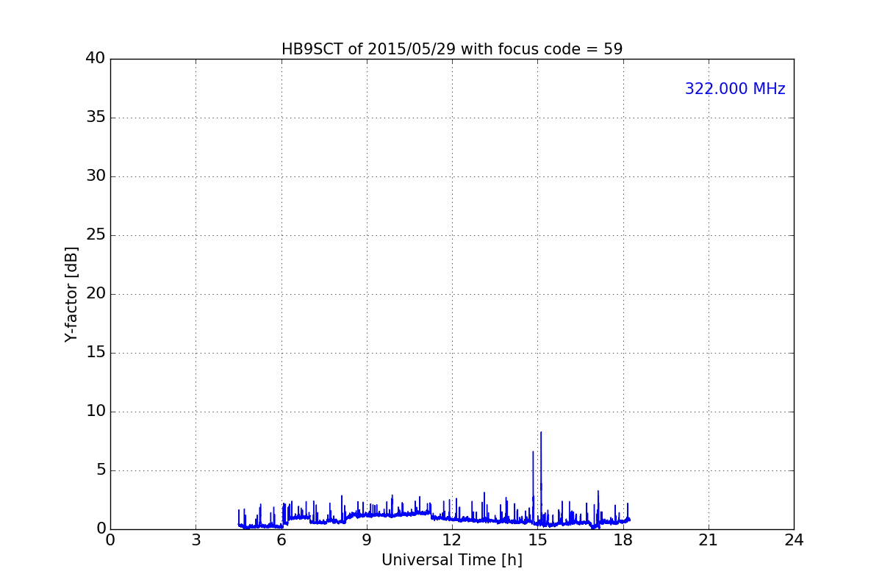Click the x-axis tick label '24'
The image size is (882, 588).
[x=794, y=540]
